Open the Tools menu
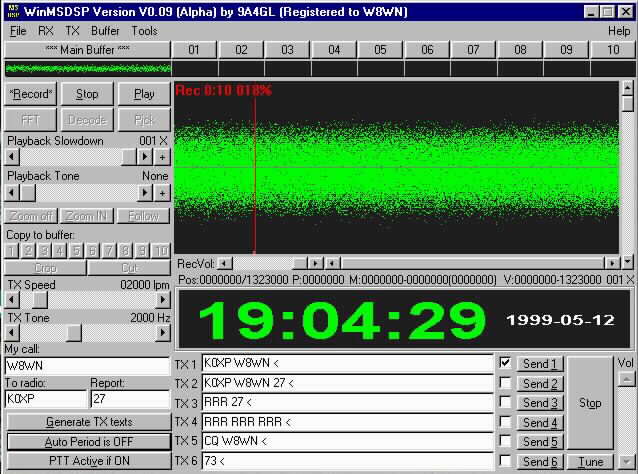The image size is (638, 474). coord(144,31)
